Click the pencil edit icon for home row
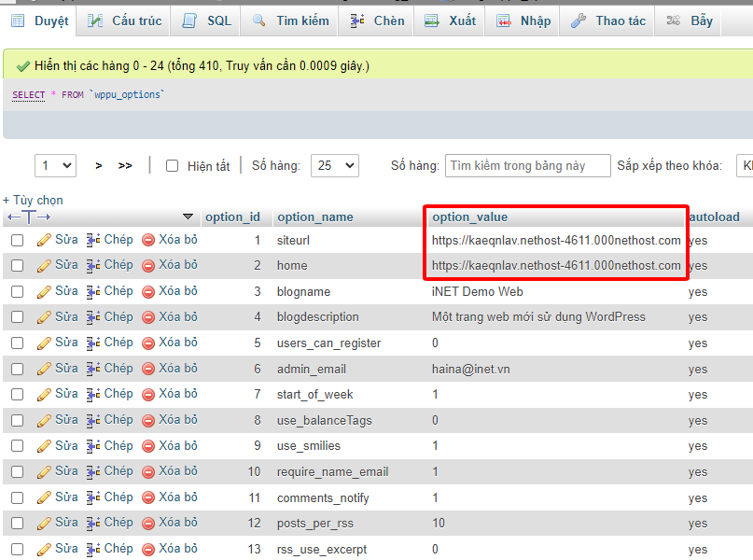The height and width of the screenshot is (560, 753). tap(44, 265)
